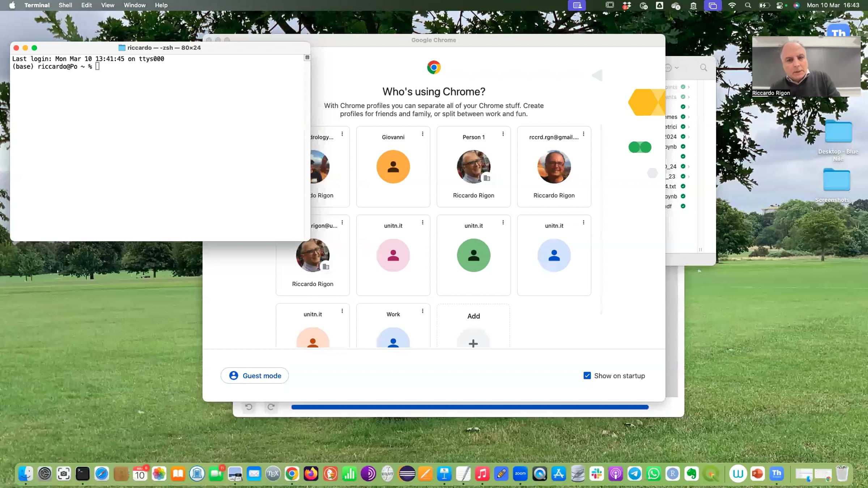The width and height of the screenshot is (868, 488).
Task: Add a new Chrome profile
Action: pos(473,326)
